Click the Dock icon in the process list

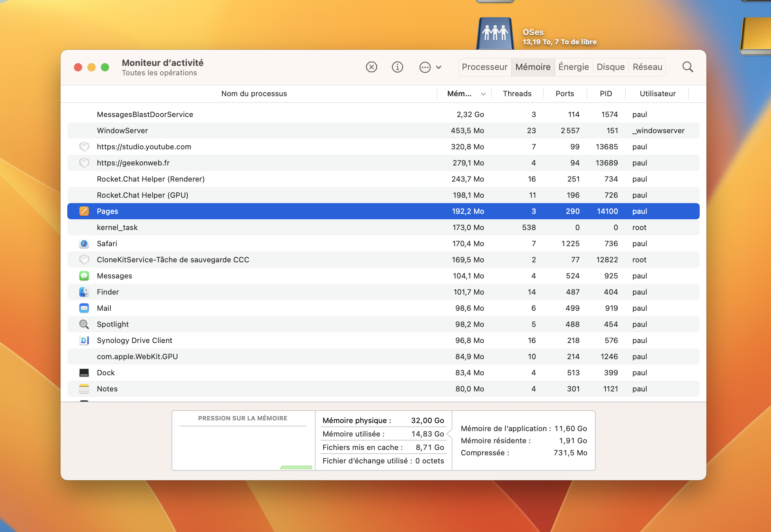(84, 373)
